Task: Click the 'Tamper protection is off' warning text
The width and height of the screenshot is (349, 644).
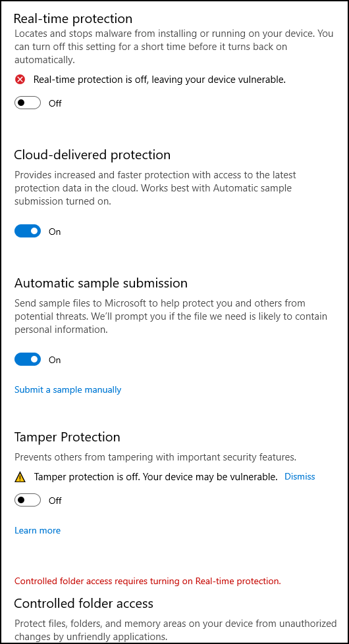Action: 156,477
